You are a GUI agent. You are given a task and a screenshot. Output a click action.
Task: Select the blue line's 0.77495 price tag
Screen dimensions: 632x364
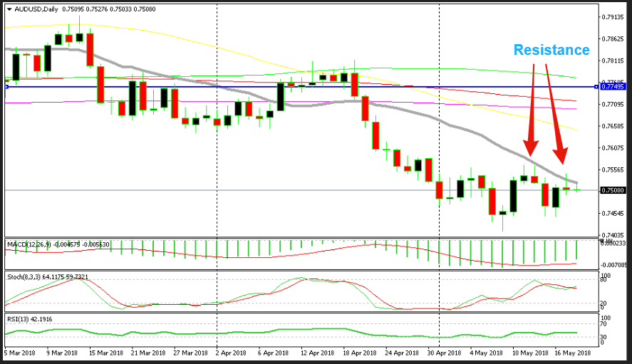pos(613,87)
